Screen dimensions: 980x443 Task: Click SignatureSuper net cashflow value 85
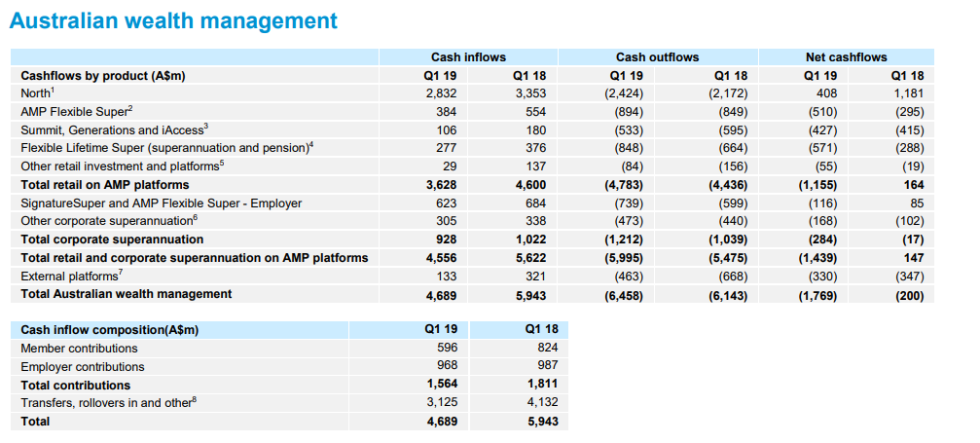[916, 203]
